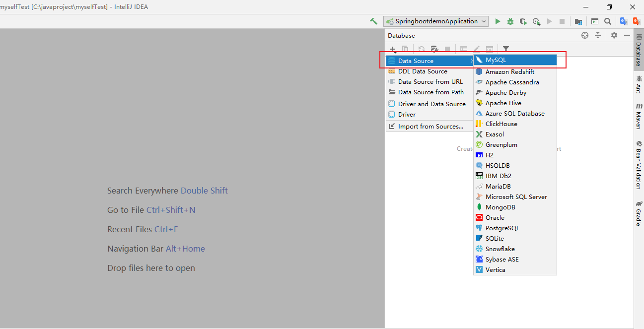644x329 pixels.
Task: Select H2 data source
Action: pyautogui.click(x=515, y=155)
